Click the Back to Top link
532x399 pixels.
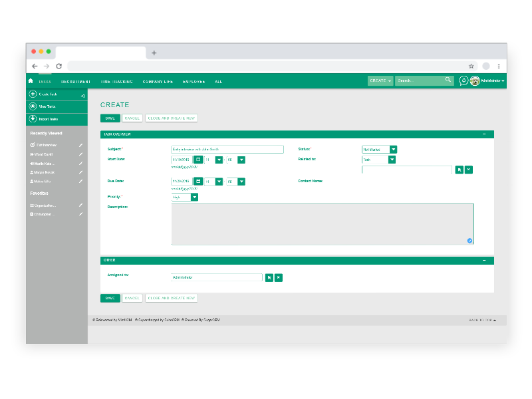pos(483,321)
